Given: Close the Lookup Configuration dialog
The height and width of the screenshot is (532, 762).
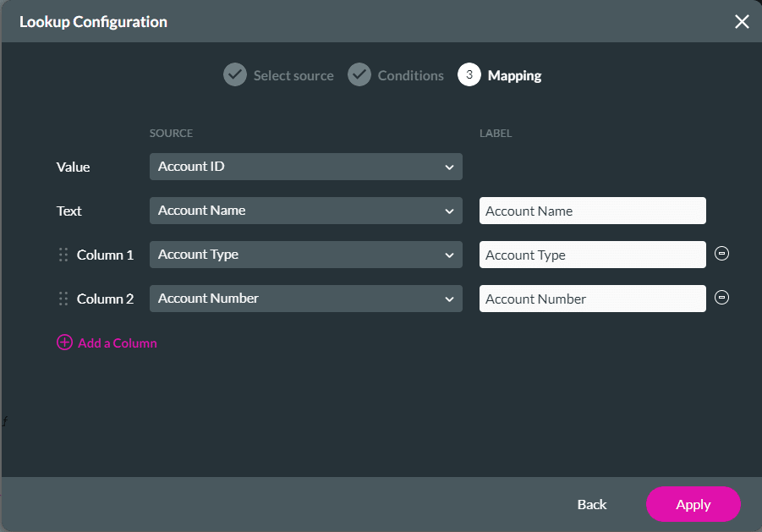Looking at the screenshot, I should click(742, 22).
